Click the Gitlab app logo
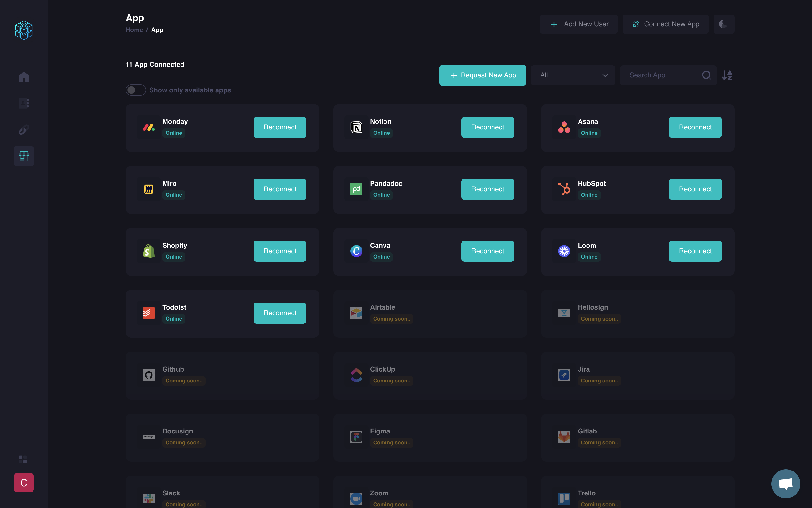Screen dimensions: 812x508 point(564,437)
